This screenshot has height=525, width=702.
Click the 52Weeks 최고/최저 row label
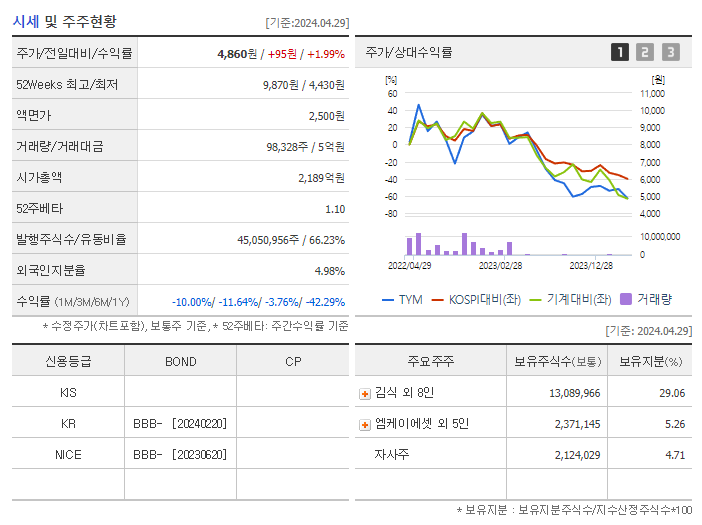coord(67,85)
